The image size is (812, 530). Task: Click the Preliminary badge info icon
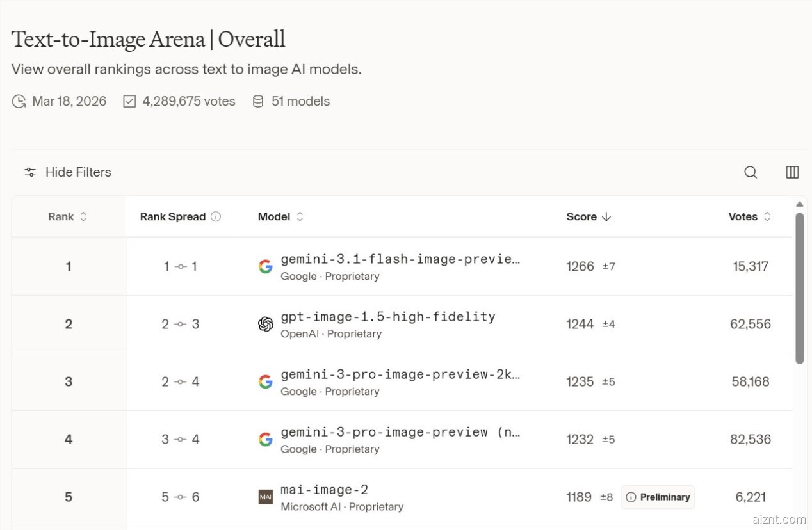click(631, 497)
